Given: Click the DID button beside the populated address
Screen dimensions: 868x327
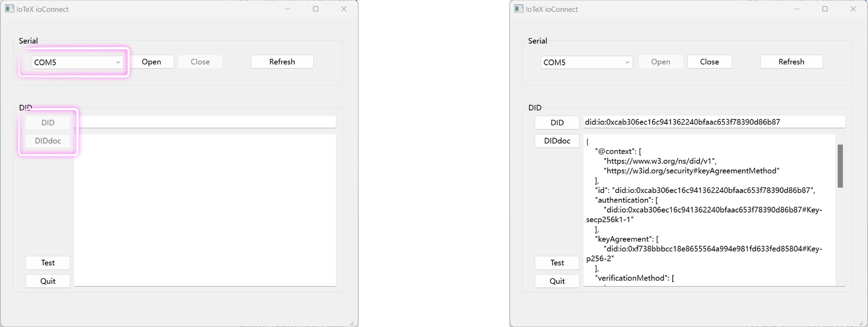Looking at the screenshot, I should coord(557,123).
